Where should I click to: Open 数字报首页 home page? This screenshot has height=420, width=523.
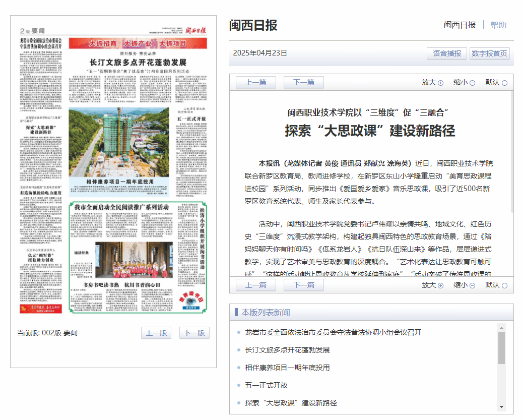489,53
